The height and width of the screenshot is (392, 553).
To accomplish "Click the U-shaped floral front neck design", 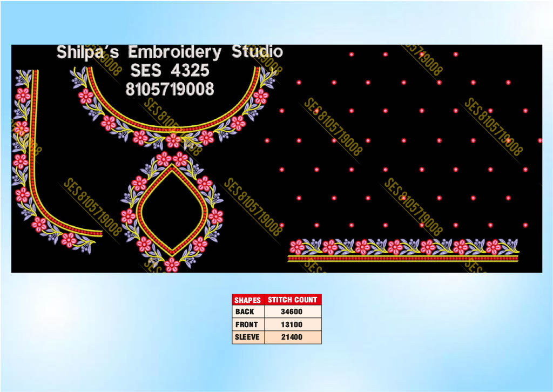I will (x=173, y=107).
